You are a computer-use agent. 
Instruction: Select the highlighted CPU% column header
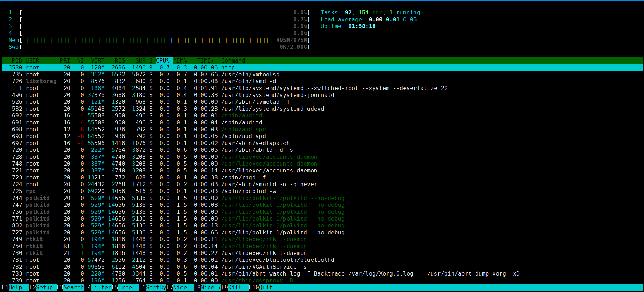click(164, 61)
